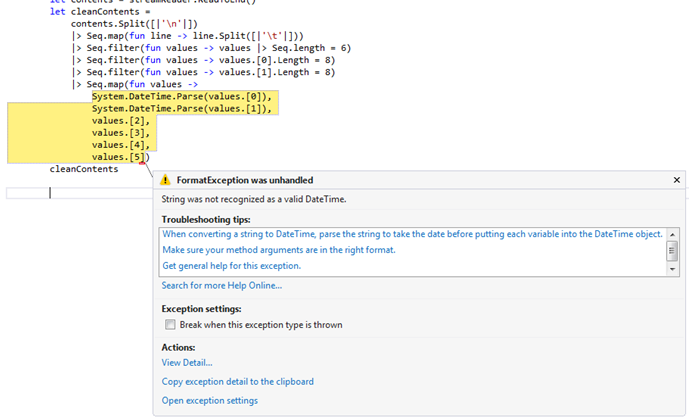Open the 'When converting a string to DateTime' tip

[x=412, y=233]
